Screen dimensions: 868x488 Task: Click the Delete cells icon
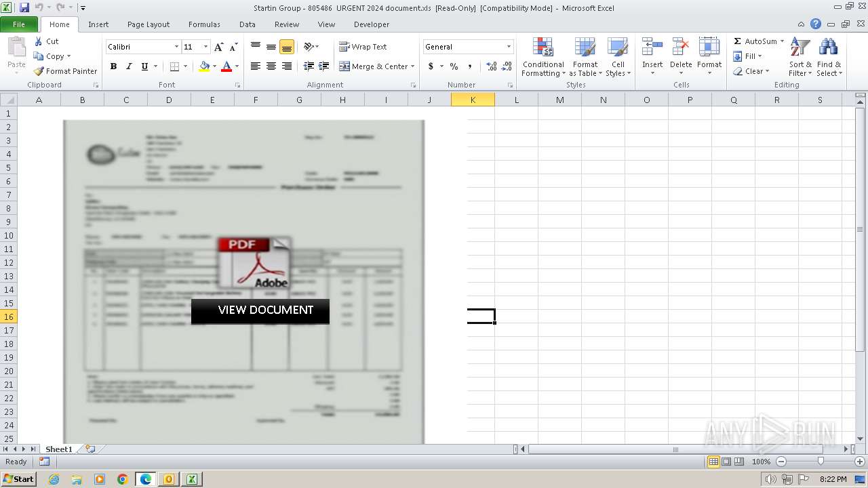click(x=680, y=47)
